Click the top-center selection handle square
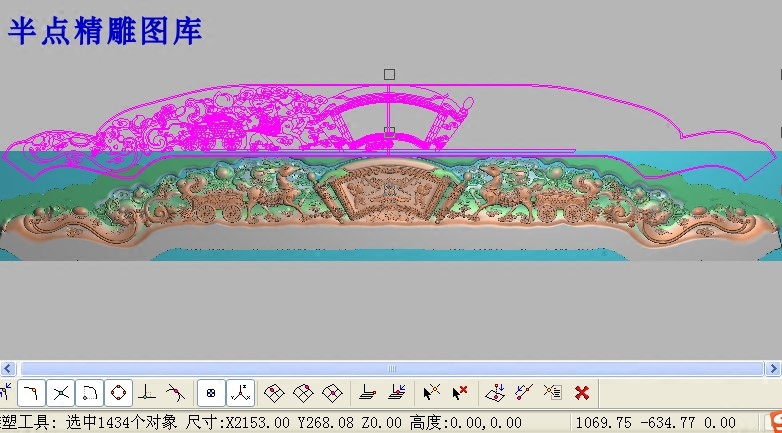782x433 pixels. (x=390, y=75)
